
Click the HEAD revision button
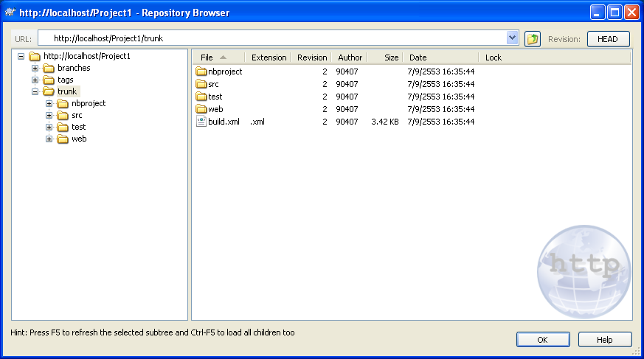[609, 39]
